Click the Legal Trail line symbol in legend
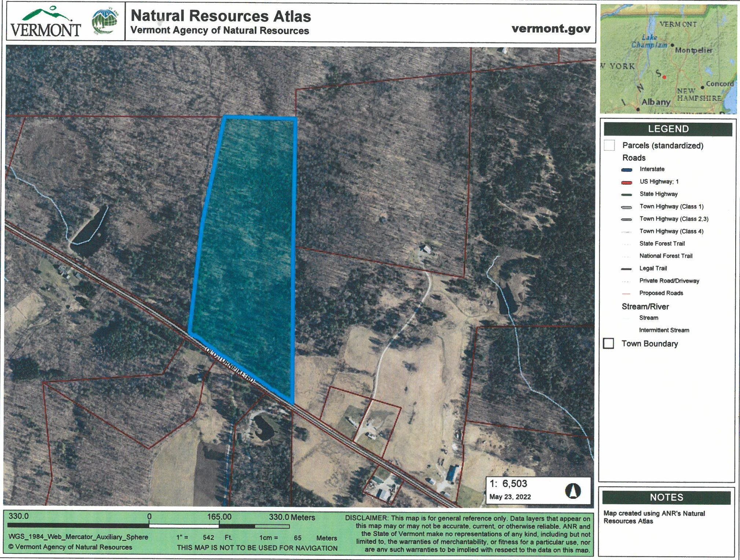The height and width of the screenshot is (560, 740). [x=627, y=269]
